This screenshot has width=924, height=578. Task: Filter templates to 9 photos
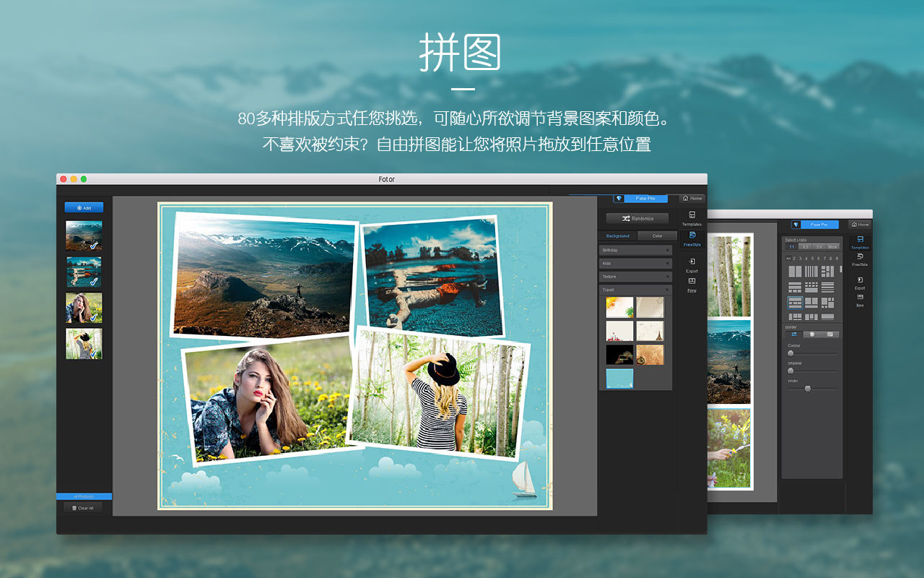[837, 258]
